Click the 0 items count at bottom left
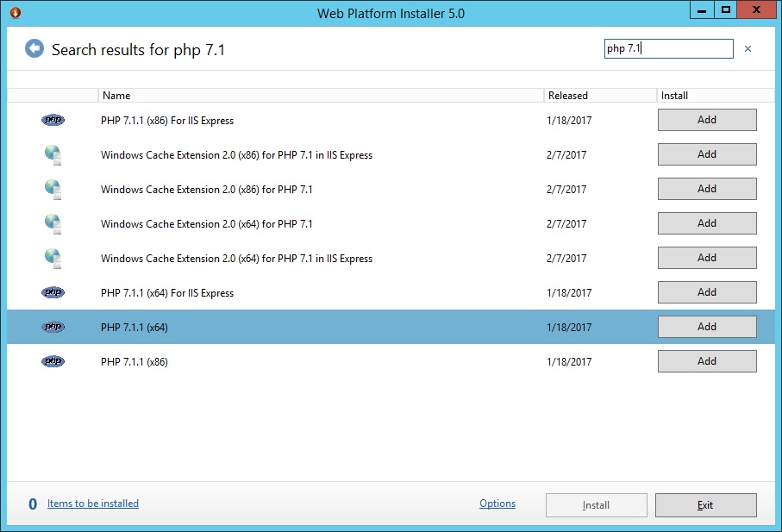Viewport: 782px width, 532px height. [x=33, y=504]
